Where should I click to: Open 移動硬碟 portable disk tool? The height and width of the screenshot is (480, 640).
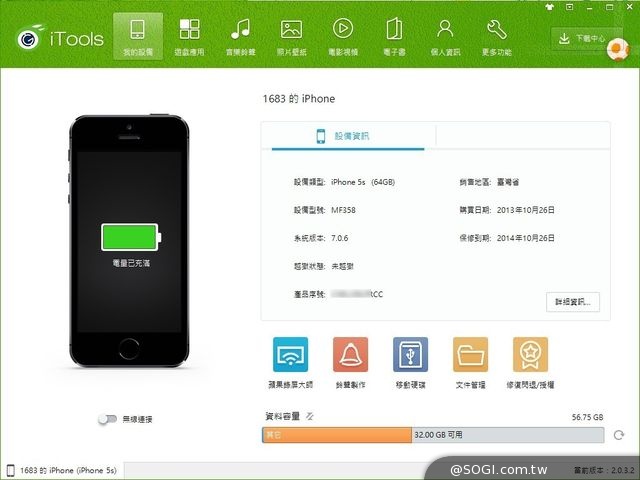(410, 362)
